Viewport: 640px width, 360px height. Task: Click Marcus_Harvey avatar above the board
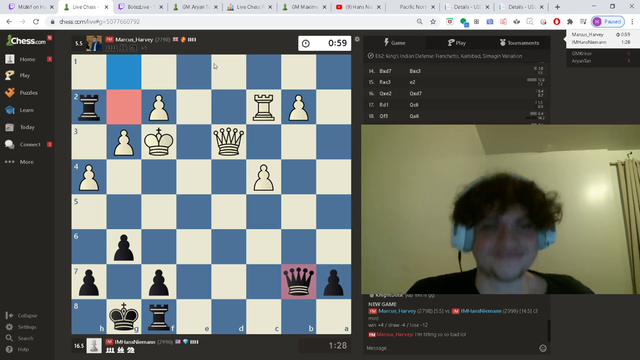coord(94,43)
